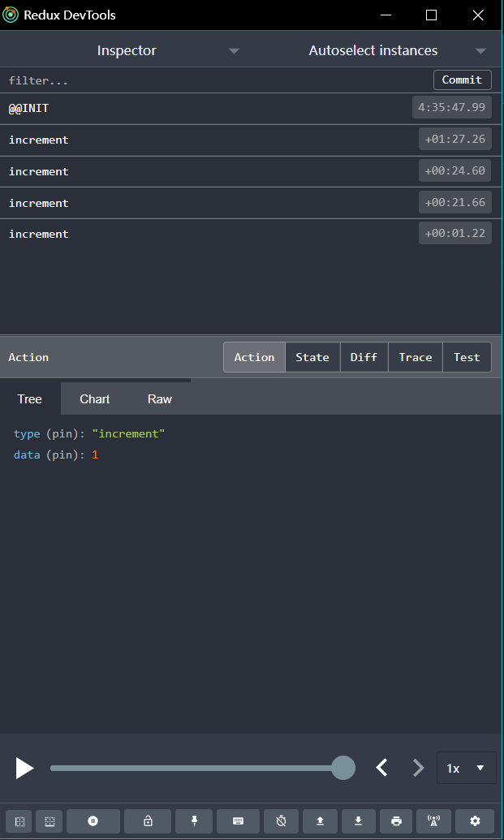Open the dispatcher keyboard icon

[239, 821]
